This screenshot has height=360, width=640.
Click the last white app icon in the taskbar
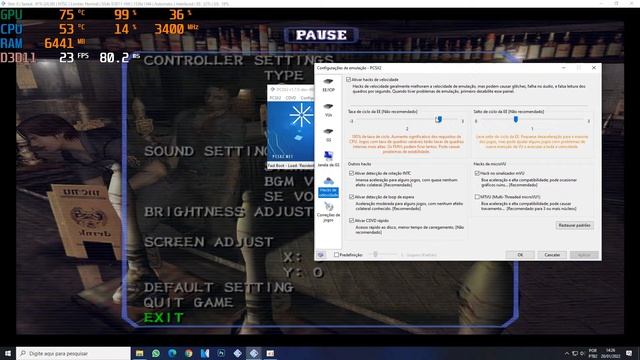tap(270, 353)
